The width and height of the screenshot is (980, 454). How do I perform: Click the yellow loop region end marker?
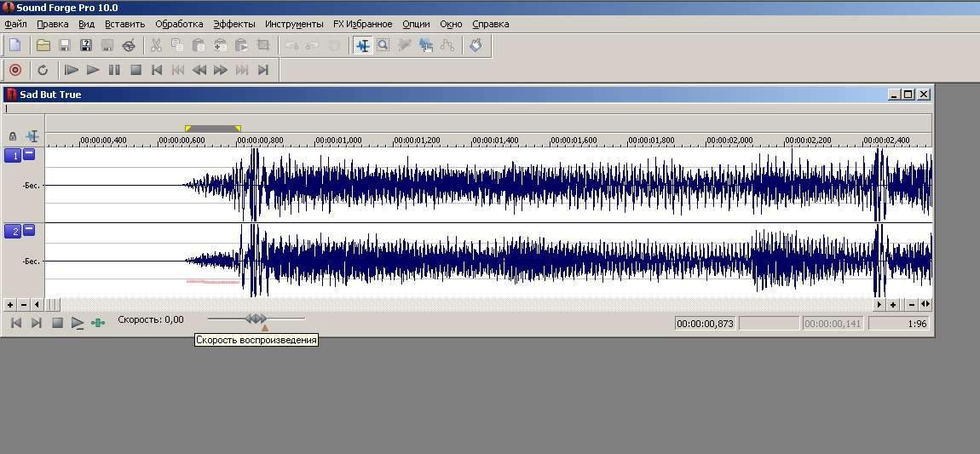coord(238,129)
